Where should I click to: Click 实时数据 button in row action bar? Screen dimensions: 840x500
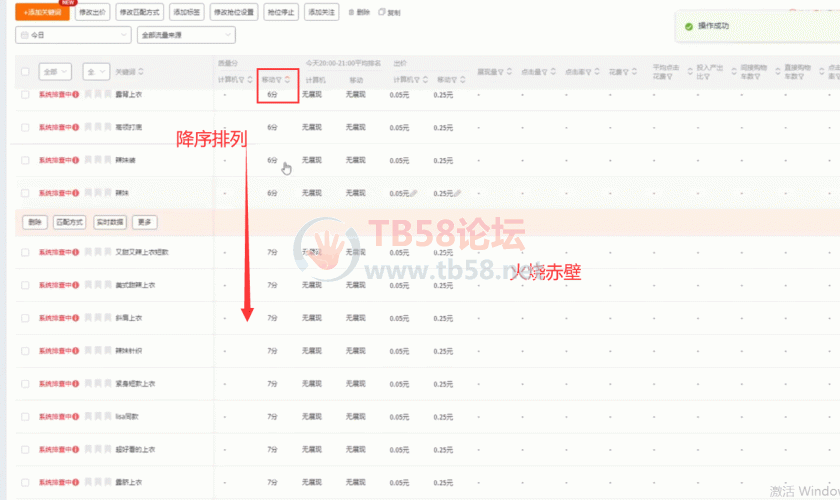110,223
